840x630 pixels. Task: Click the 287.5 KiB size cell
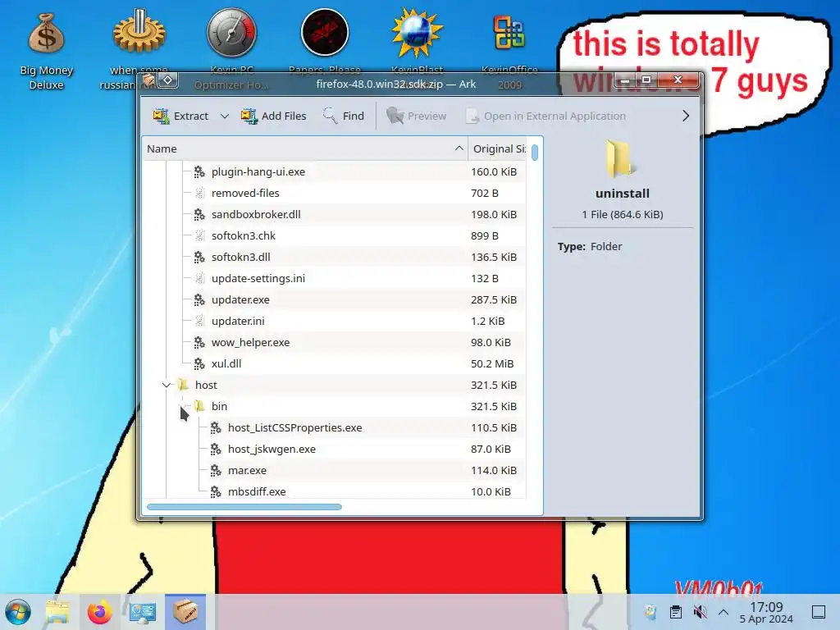[494, 299]
